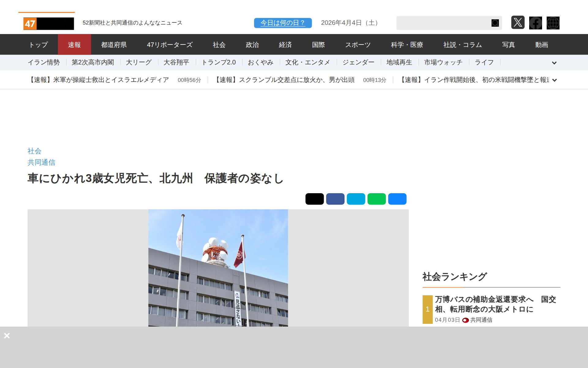Click the globe language icon
The width and height of the screenshot is (588, 368).
tap(553, 23)
